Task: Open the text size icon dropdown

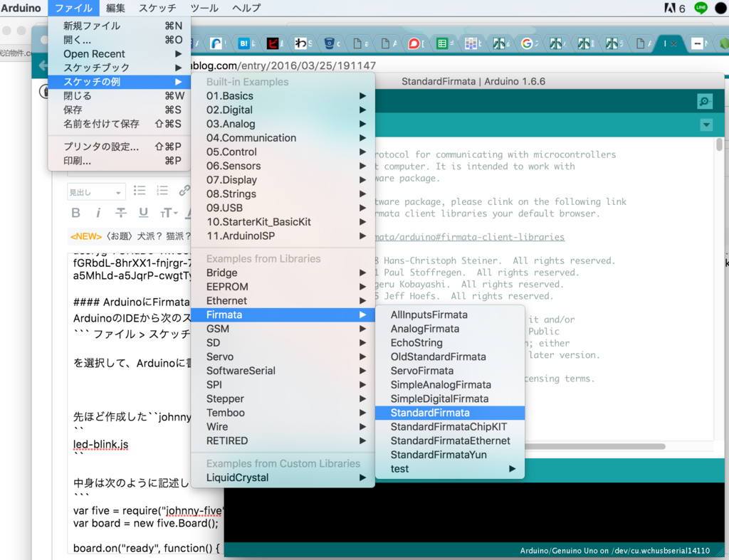Action: (168, 213)
